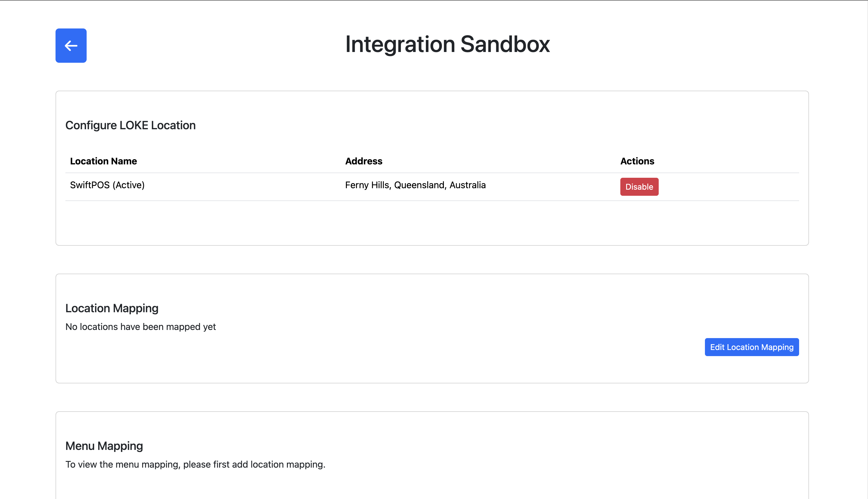Click the word Sandbox in the page title

click(505, 44)
